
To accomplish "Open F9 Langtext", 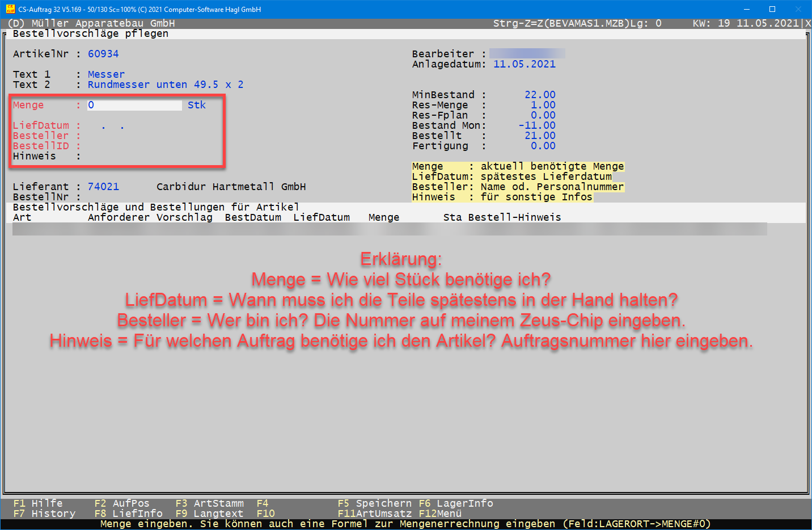I will [209, 514].
